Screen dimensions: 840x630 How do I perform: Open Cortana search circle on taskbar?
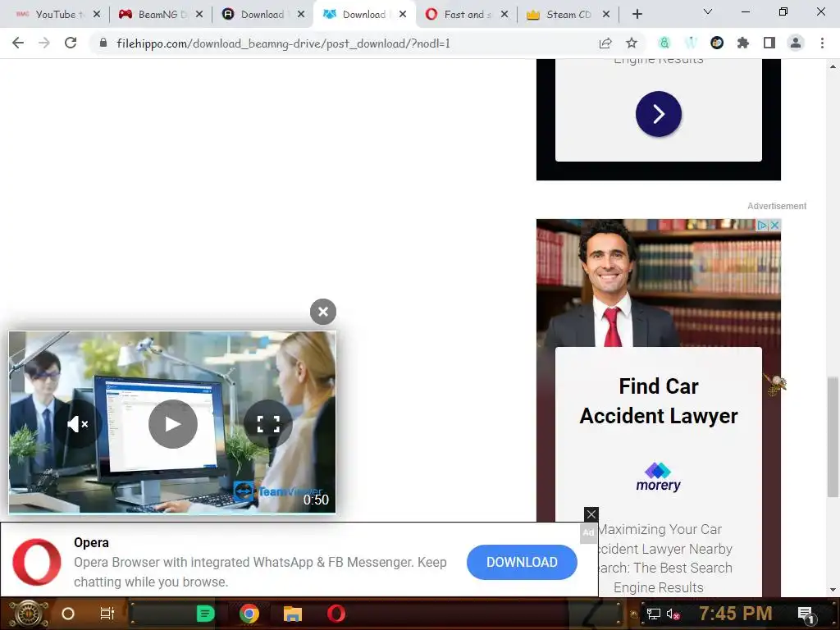point(68,614)
